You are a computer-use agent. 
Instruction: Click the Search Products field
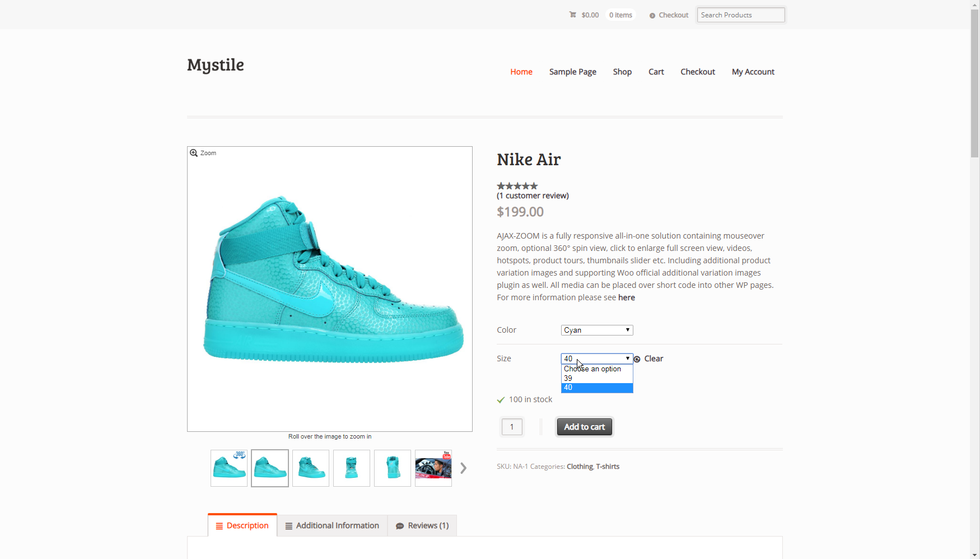point(741,15)
